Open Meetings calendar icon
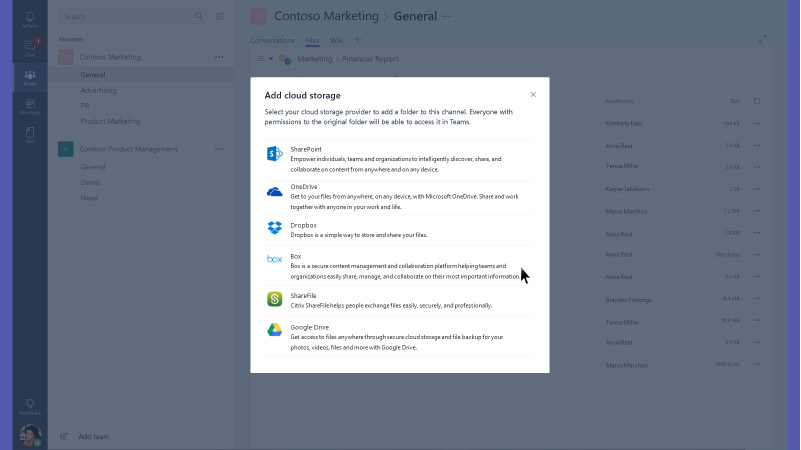The height and width of the screenshot is (450, 801). tap(30, 106)
